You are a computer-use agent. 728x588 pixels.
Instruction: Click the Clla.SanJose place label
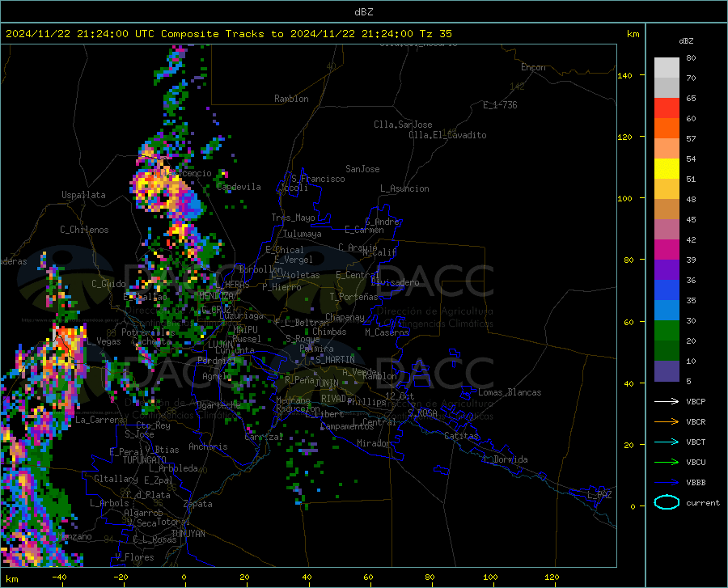point(403,125)
